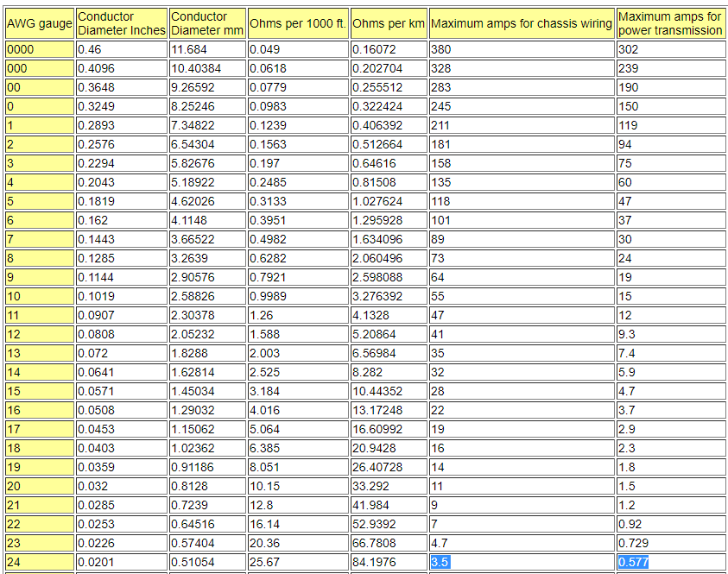This screenshot has height=574, width=728.
Task: Click diameter mm value 5.18922
Action: click(207, 182)
